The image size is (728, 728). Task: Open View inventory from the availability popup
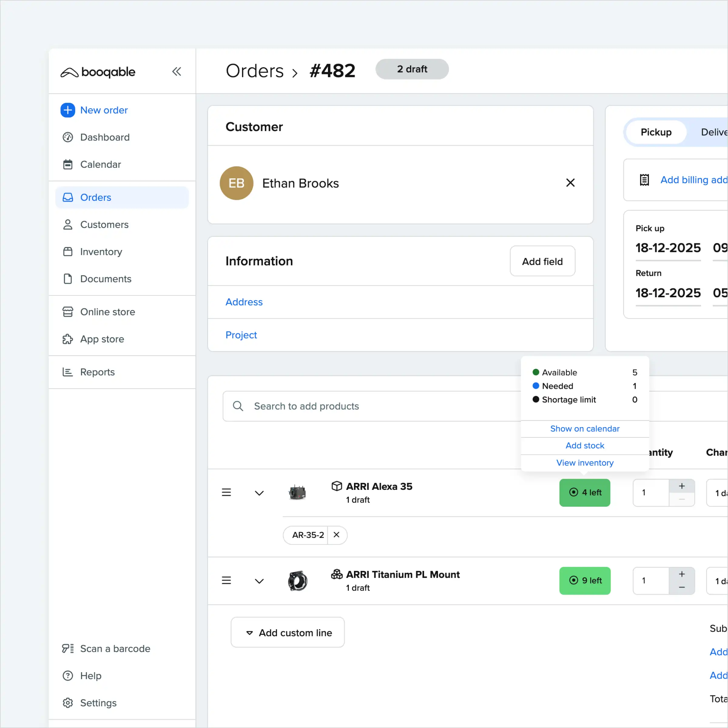click(x=585, y=463)
